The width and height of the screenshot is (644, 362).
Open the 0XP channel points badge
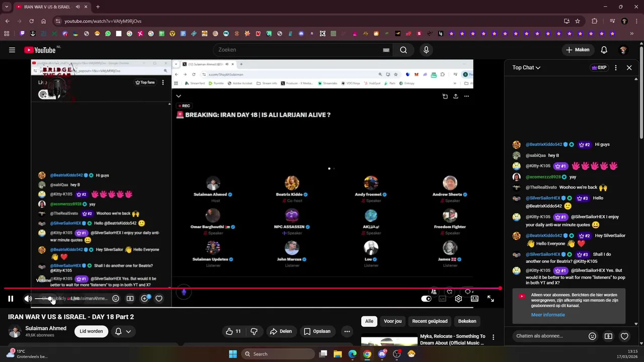click(x=599, y=67)
